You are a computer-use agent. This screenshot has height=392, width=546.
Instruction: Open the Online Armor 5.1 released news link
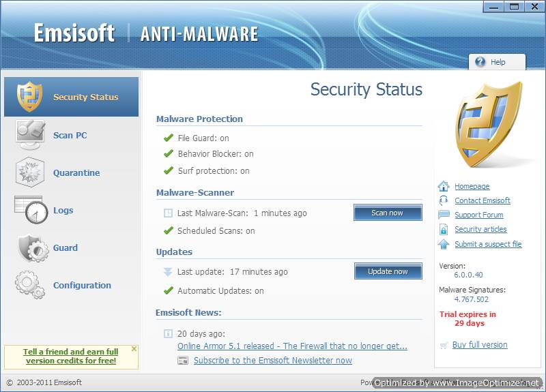pyautogui.click(x=292, y=346)
